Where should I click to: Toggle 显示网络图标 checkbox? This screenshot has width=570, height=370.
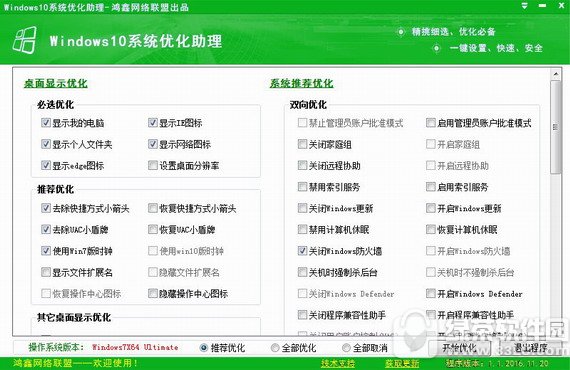click(x=153, y=144)
